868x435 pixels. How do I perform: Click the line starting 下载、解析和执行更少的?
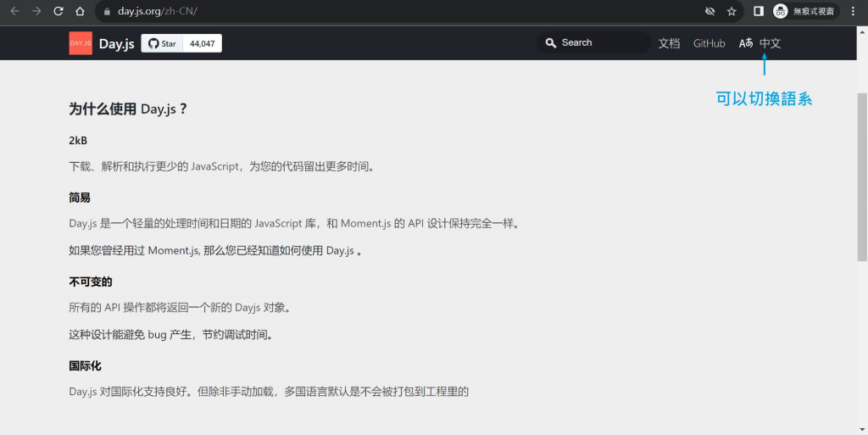coord(223,166)
